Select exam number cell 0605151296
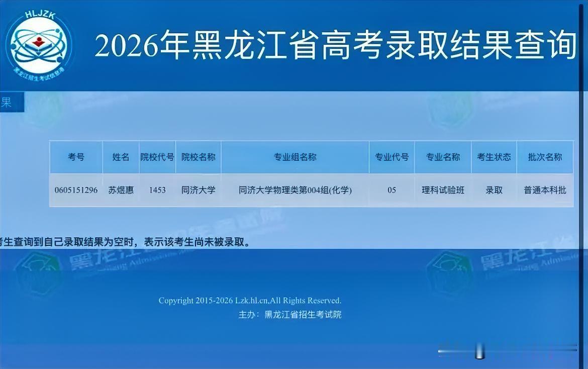 click(x=76, y=190)
